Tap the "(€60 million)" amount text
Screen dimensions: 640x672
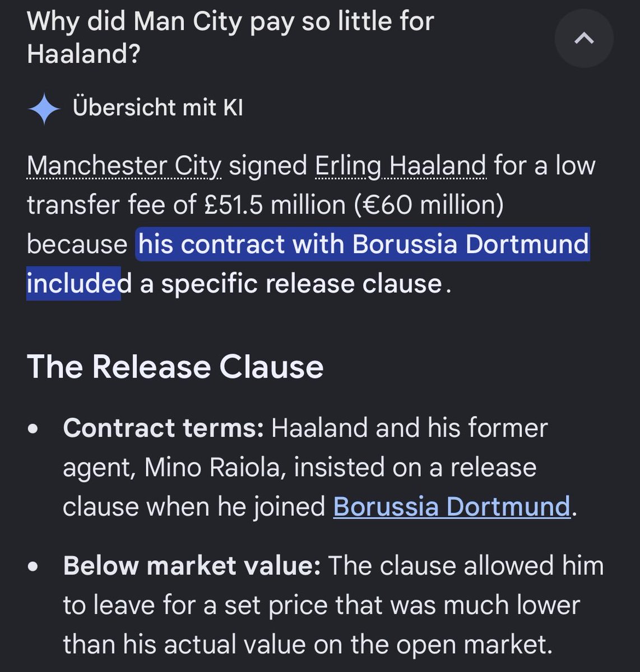pos(429,205)
